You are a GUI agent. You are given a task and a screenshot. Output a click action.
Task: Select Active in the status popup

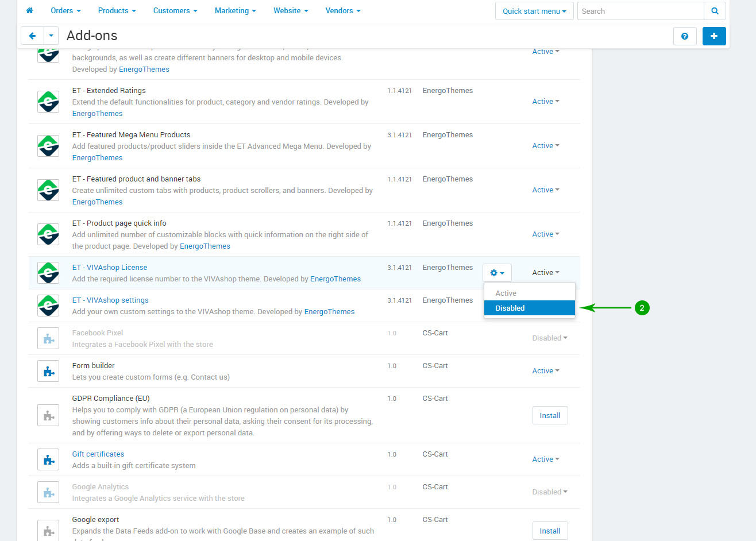pos(529,293)
